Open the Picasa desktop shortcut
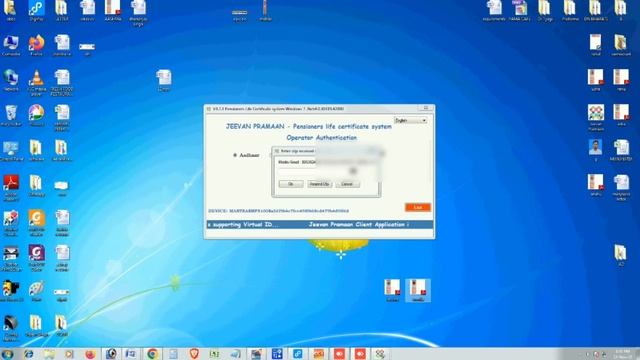Screen dimensions: 640x360 coord(36,116)
